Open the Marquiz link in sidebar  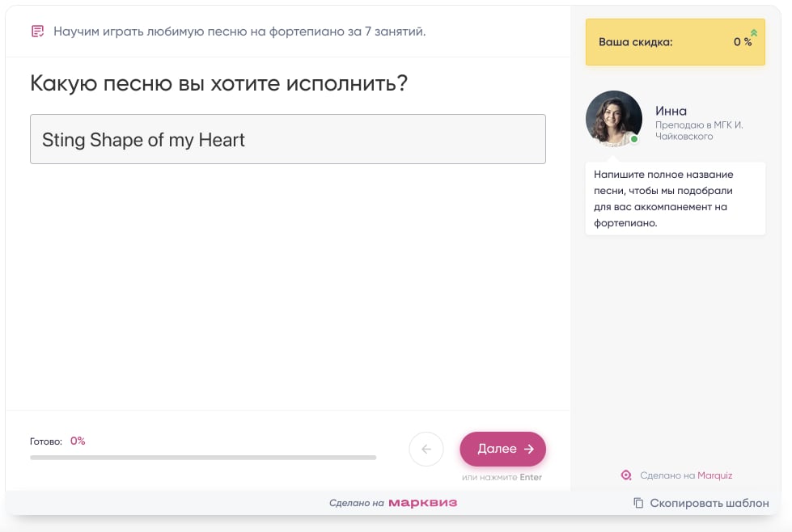coord(714,475)
